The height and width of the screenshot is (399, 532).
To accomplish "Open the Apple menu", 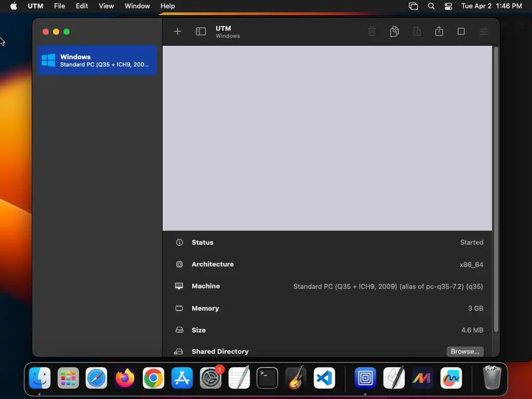I will point(14,6).
